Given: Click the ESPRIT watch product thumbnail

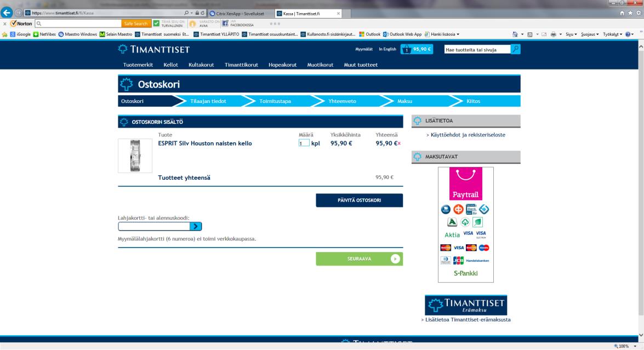Looking at the screenshot, I should click(x=135, y=156).
